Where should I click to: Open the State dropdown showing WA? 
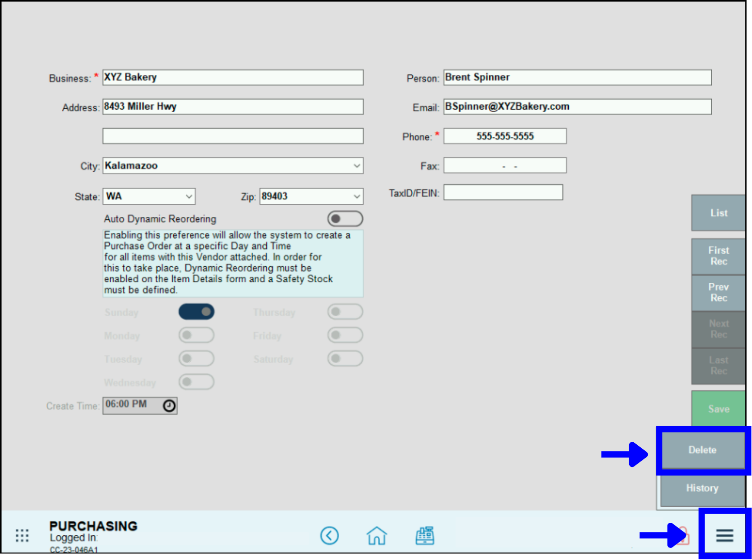click(189, 197)
